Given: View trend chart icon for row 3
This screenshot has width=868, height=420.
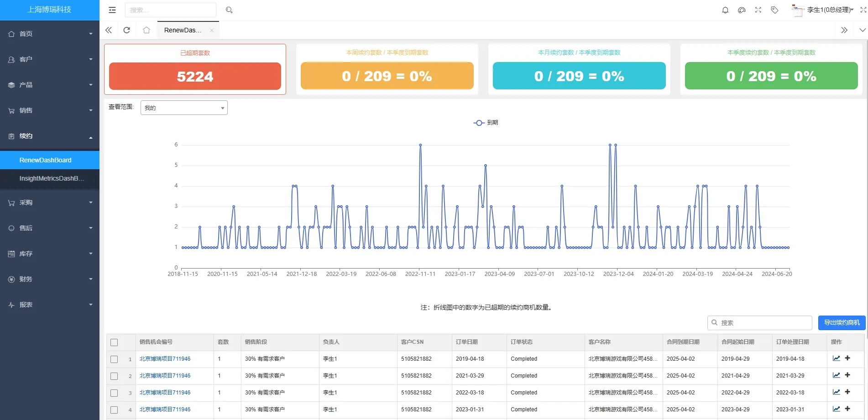Looking at the screenshot, I should click(x=836, y=392).
